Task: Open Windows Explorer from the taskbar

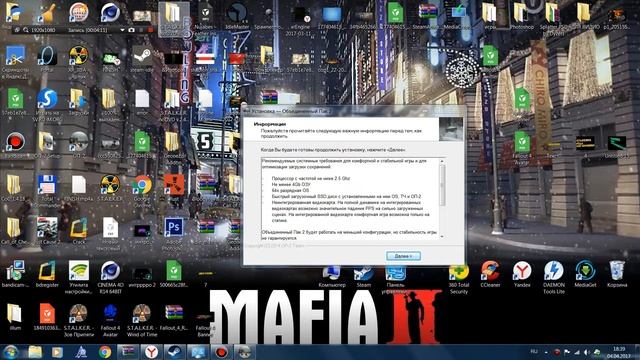Action: [x=35, y=352]
